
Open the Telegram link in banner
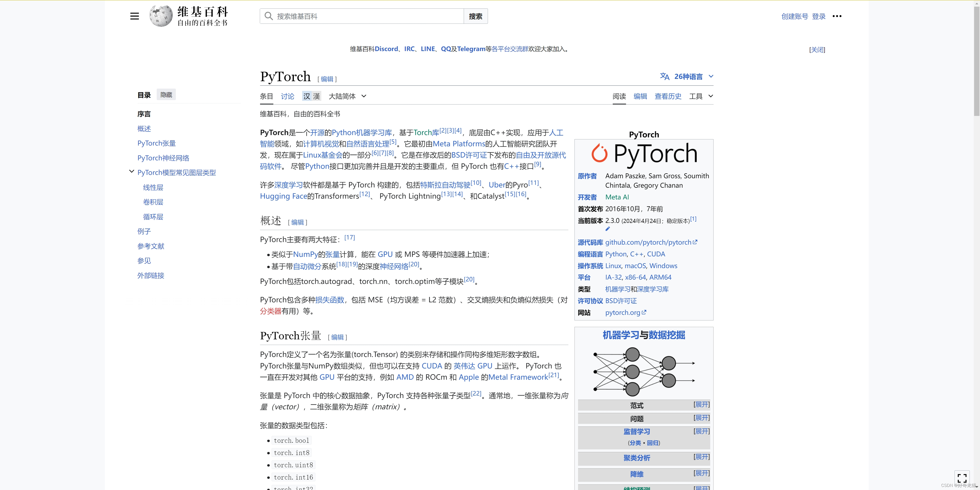(x=471, y=49)
